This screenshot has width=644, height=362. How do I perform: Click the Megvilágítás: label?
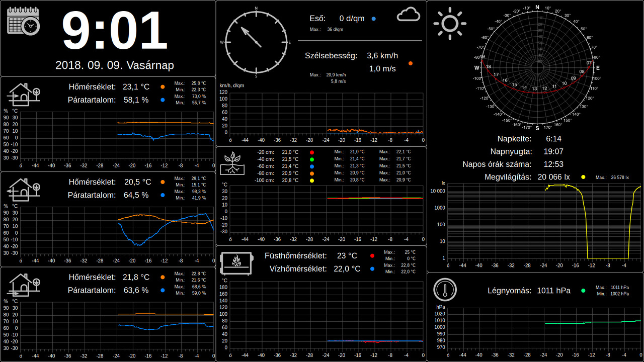click(x=508, y=177)
